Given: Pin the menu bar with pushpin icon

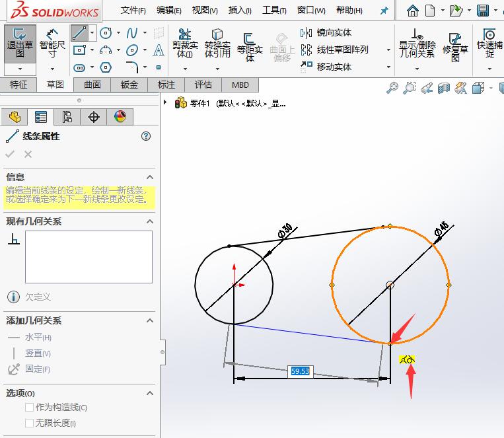Looking at the screenshot, I should 384,11.
